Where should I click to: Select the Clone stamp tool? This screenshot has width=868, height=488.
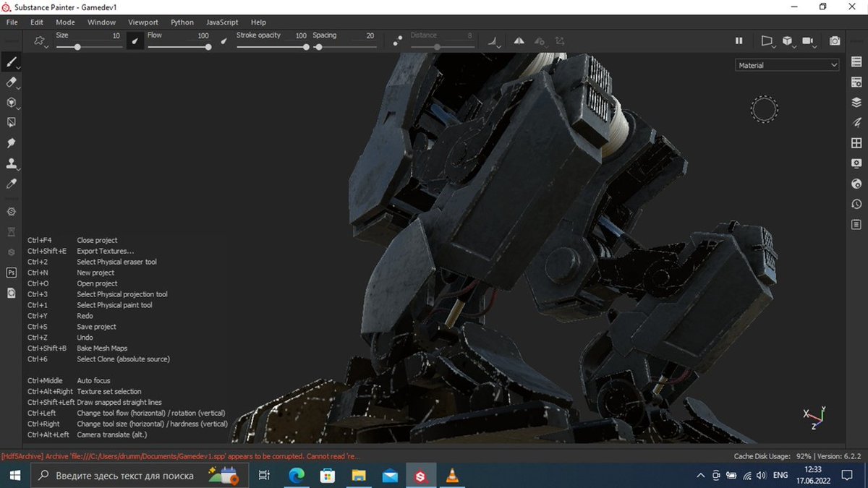pos(11,163)
